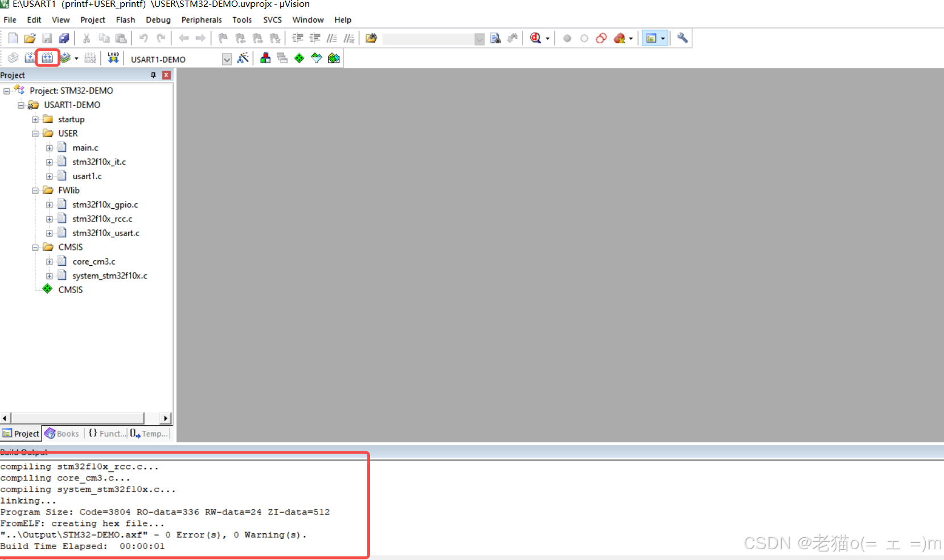Collapse the FWlib folder
944x560 pixels.
tap(35, 191)
